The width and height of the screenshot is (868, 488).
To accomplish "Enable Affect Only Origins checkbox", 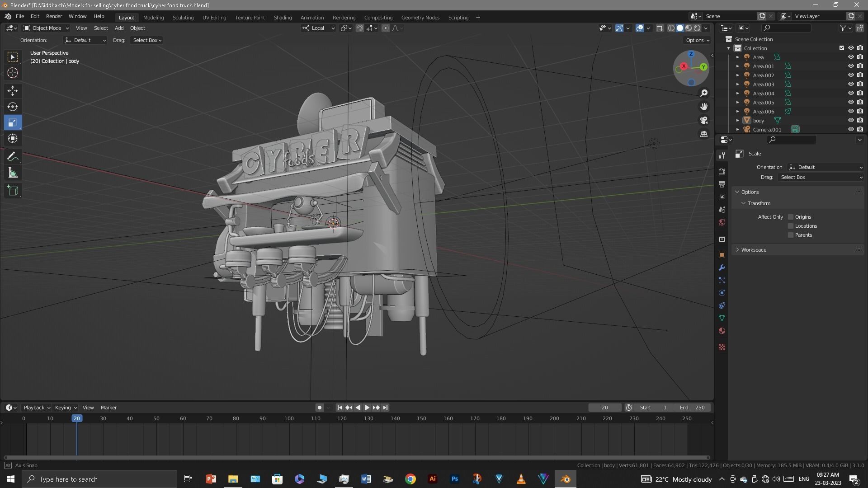I will click(x=791, y=217).
